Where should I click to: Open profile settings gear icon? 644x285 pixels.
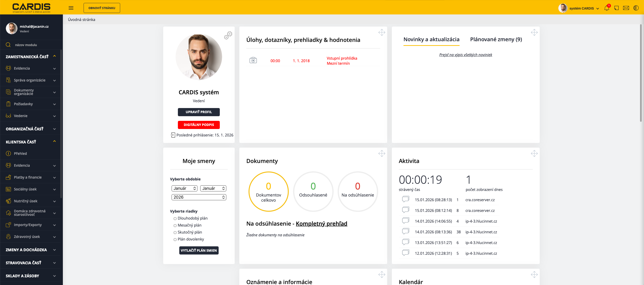228,35
